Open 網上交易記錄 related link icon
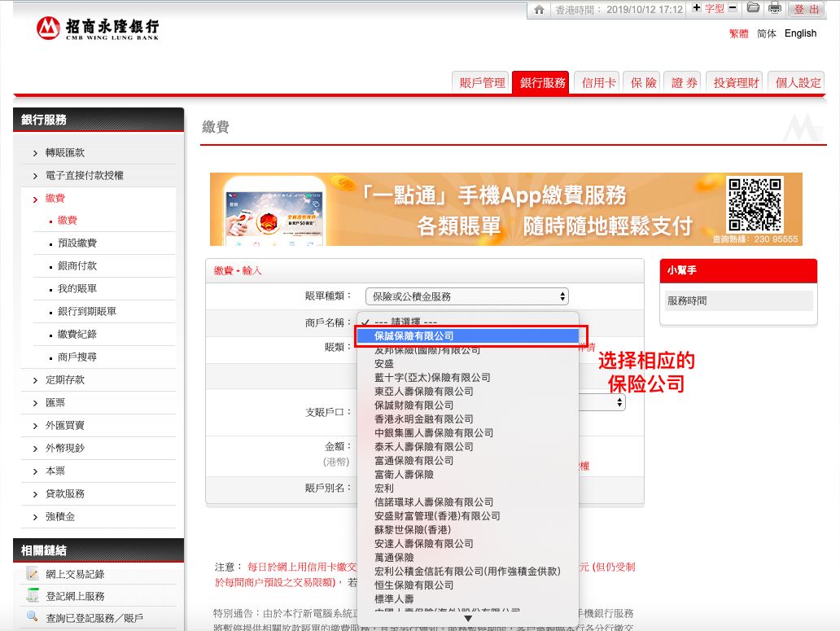Screen dimensions: 840x631 pos(33,574)
